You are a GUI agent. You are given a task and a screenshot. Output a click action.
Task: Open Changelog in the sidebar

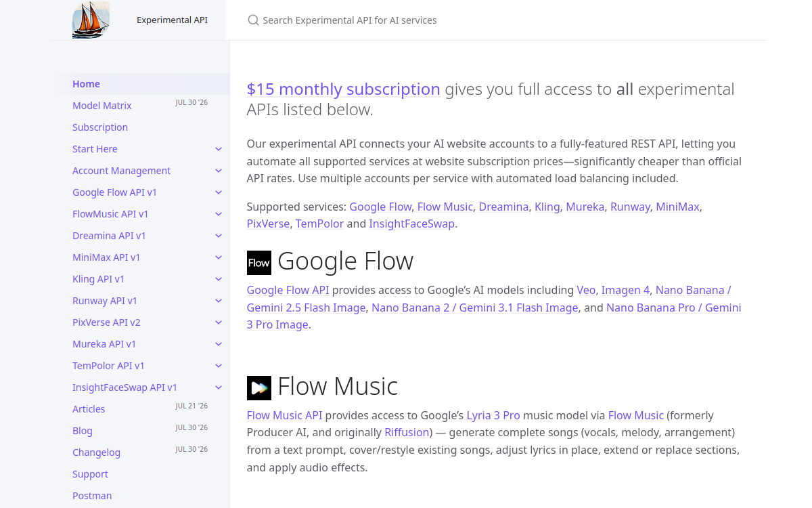96,452
